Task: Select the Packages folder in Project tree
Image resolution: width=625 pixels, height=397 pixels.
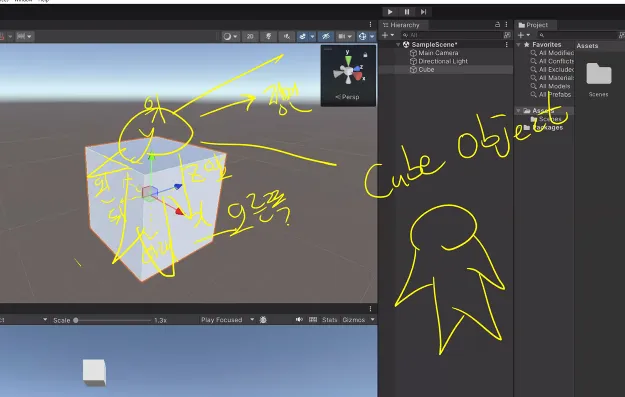Action: pyautogui.click(x=547, y=128)
